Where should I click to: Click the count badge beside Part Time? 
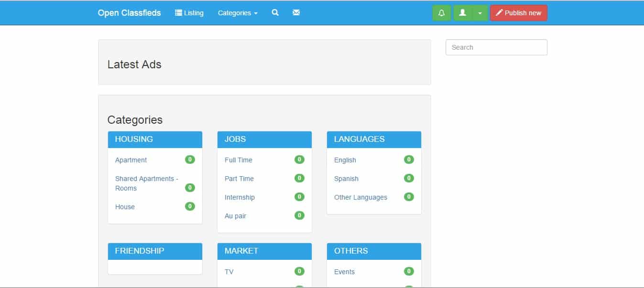pos(299,178)
